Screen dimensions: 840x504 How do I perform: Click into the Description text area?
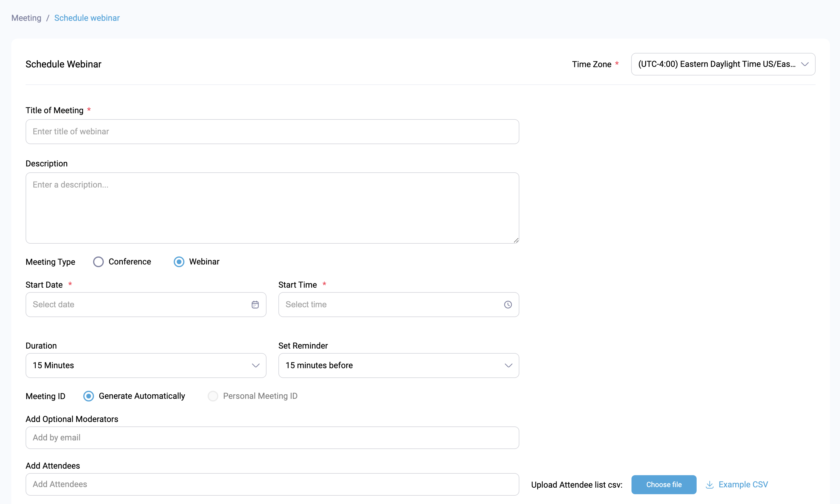click(x=272, y=208)
